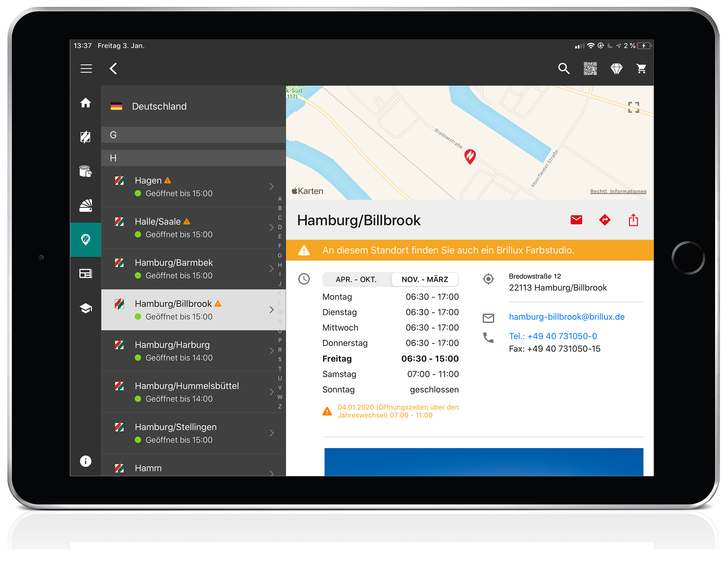The image size is (728, 582).
Task: Open Halle/Saale branch via chevron
Action: click(272, 228)
